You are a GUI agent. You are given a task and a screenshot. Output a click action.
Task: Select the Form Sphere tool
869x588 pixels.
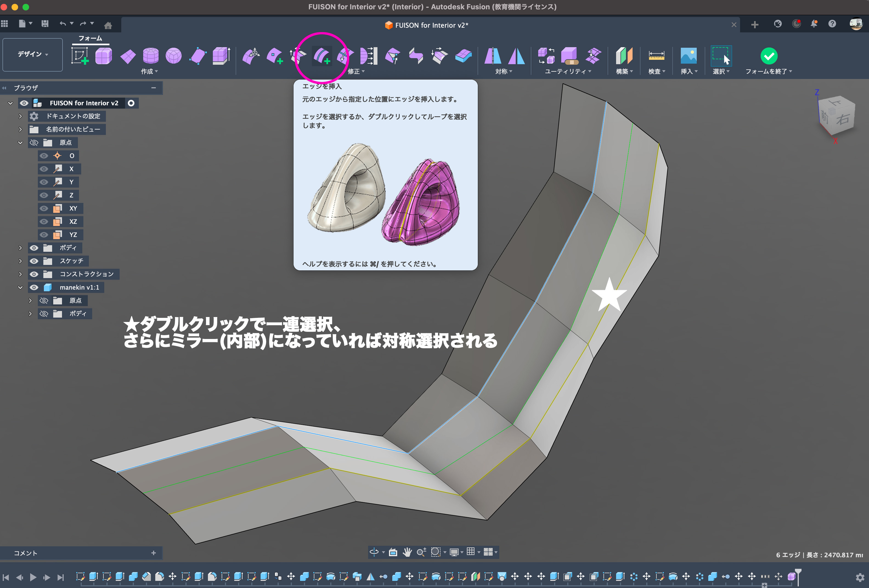coord(174,56)
